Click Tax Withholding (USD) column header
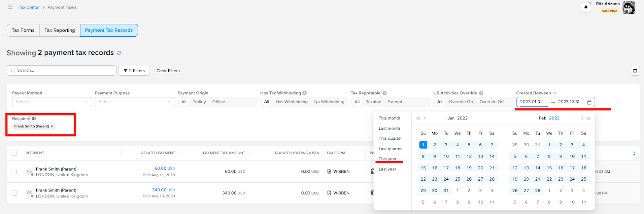The width and height of the screenshot is (644, 214). [296, 153]
